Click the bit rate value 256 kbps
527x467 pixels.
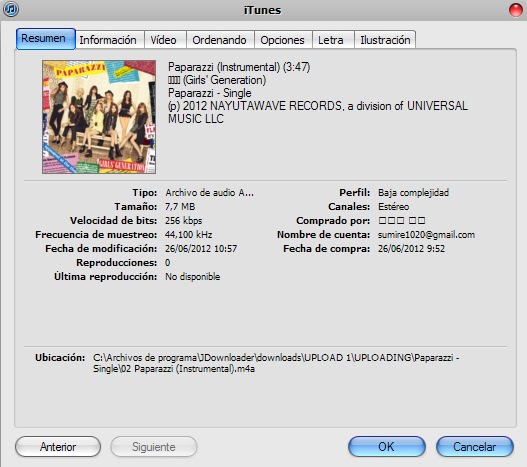point(184,221)
